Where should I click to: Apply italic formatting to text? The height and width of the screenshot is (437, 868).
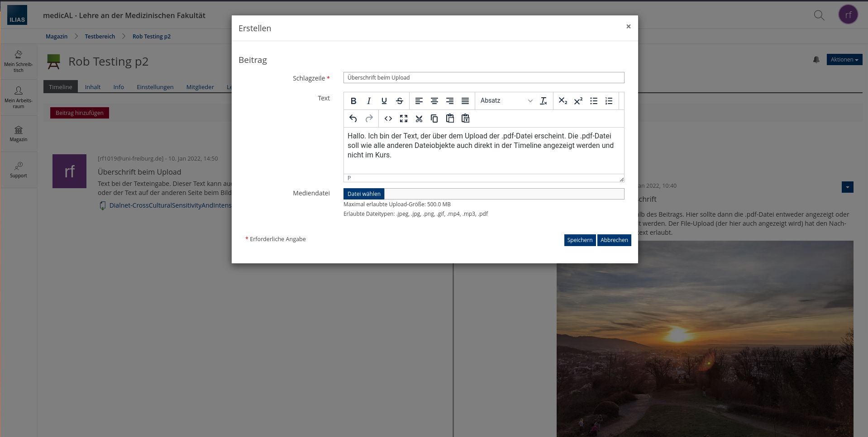click(369, 101)
